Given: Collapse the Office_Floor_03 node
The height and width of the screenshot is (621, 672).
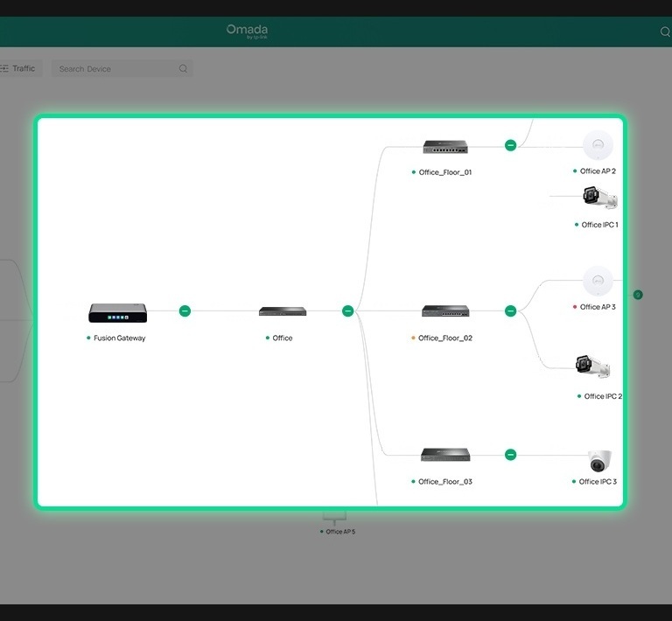Looking at the screenshot, I should point(510,455).
